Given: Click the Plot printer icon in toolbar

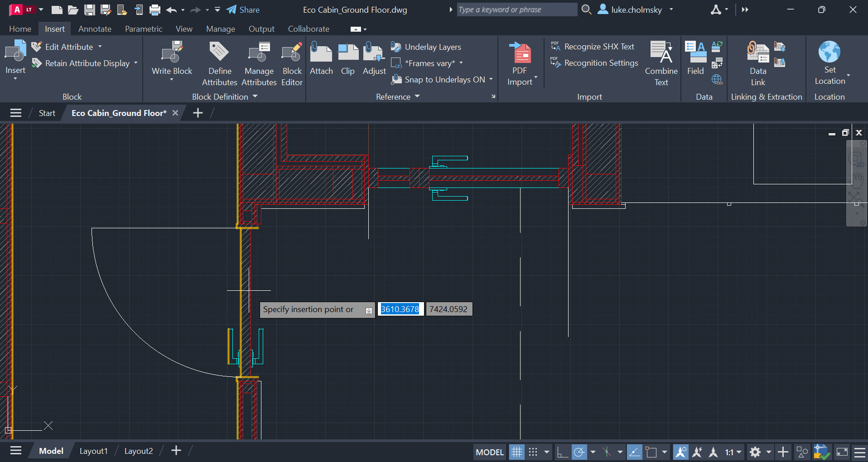Looking at the screenshot, I should 155,10.
